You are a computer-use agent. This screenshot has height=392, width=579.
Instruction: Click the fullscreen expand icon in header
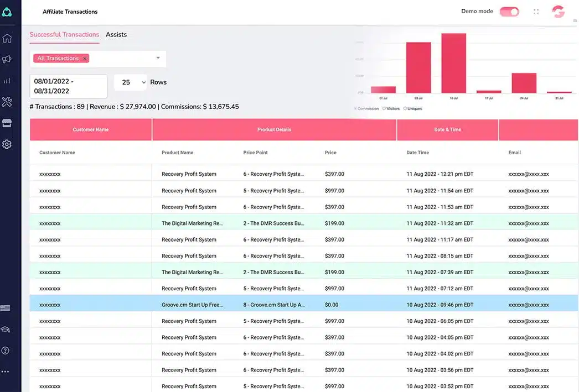tap(536, 12)
